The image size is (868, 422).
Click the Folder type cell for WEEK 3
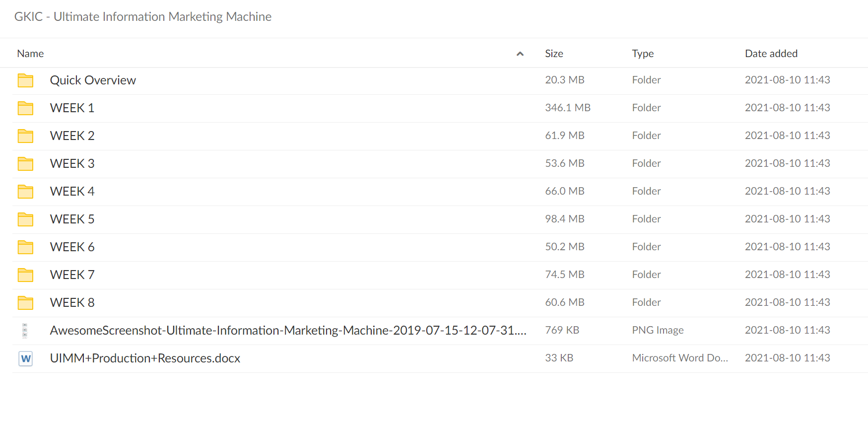click(x=646, y=163)
